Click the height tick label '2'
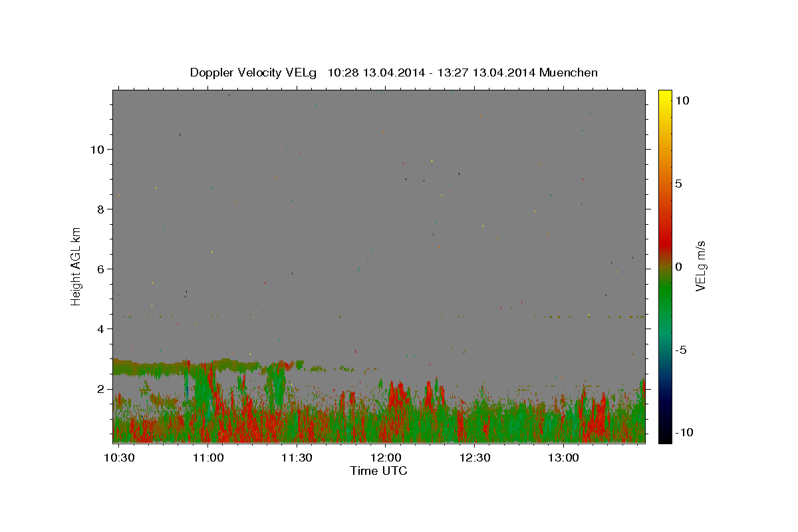The height and width of the screenshot is (532, 798). tap(100, 389)
